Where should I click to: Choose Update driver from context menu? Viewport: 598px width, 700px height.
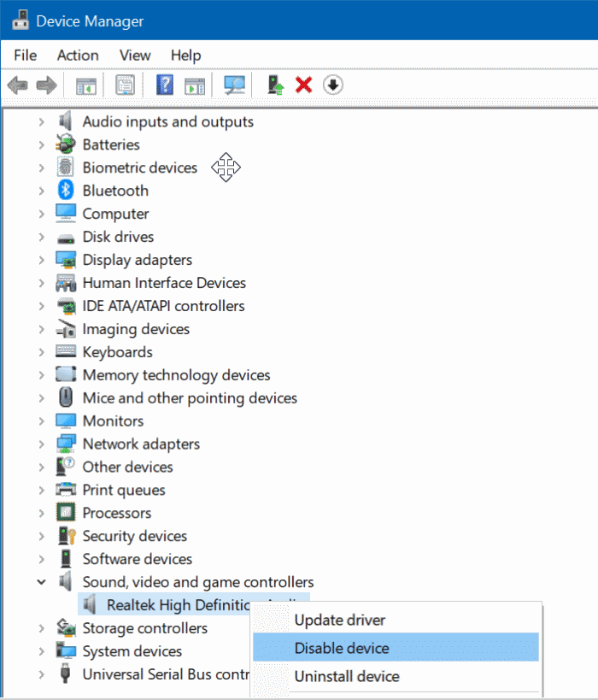(x=396, y=620)
